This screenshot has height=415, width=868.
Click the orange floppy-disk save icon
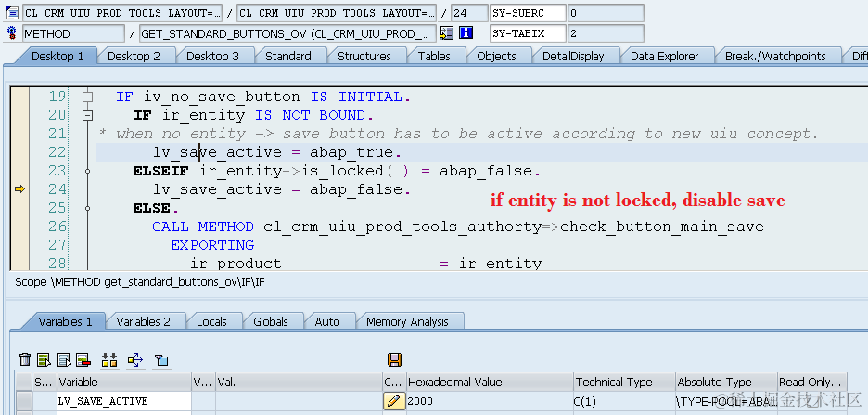coord(394,359)
